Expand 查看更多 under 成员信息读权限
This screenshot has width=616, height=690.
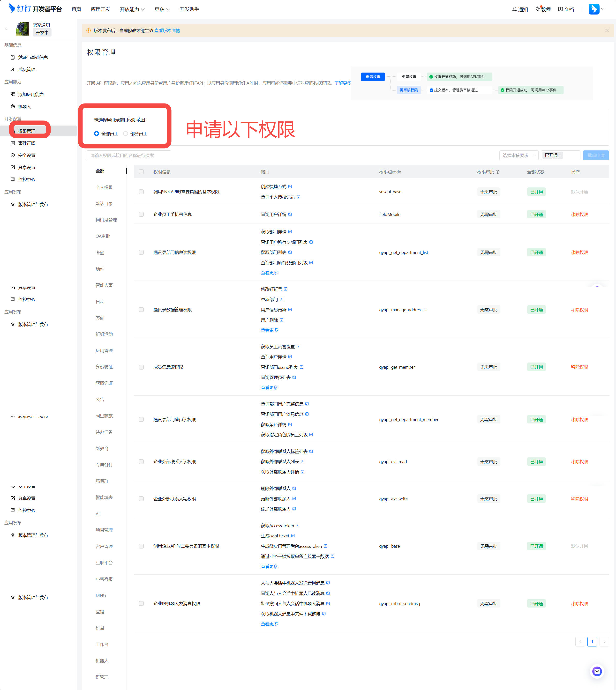[x=270, y=387]
